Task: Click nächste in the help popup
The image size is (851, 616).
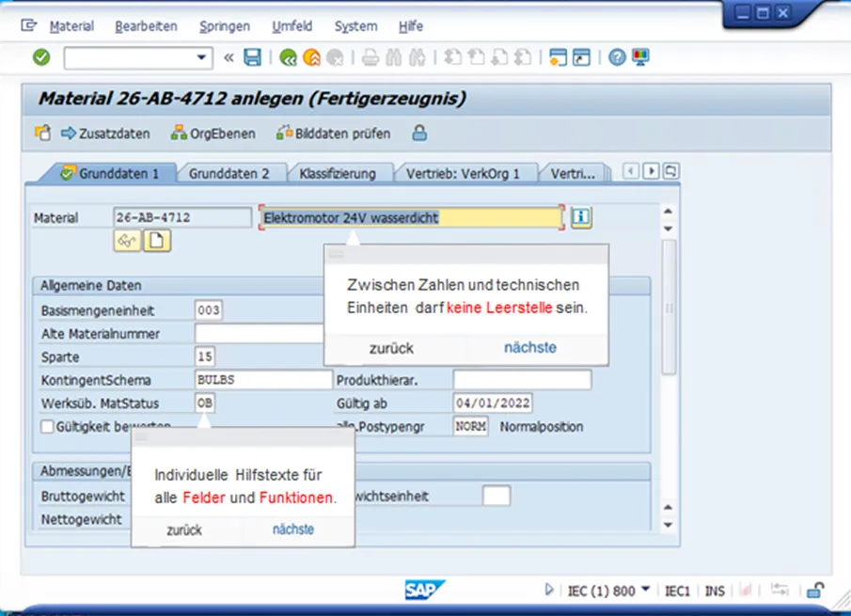Action: pyautogui.click(x=529, y=346)
